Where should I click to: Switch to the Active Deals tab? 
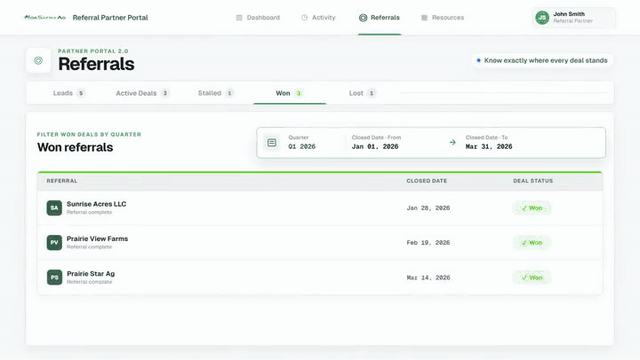[x=142, y=93]
